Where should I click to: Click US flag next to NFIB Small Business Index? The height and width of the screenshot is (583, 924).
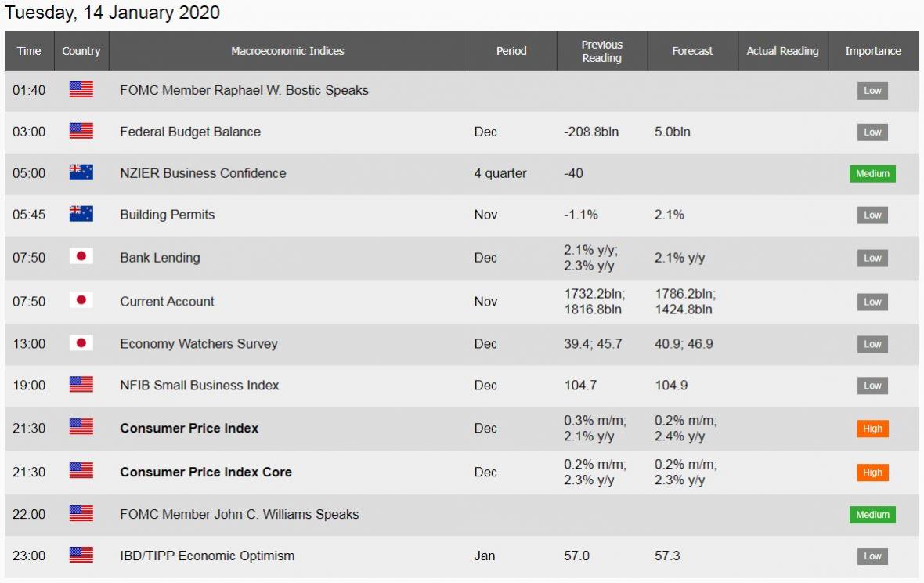[x=81, y=385]
